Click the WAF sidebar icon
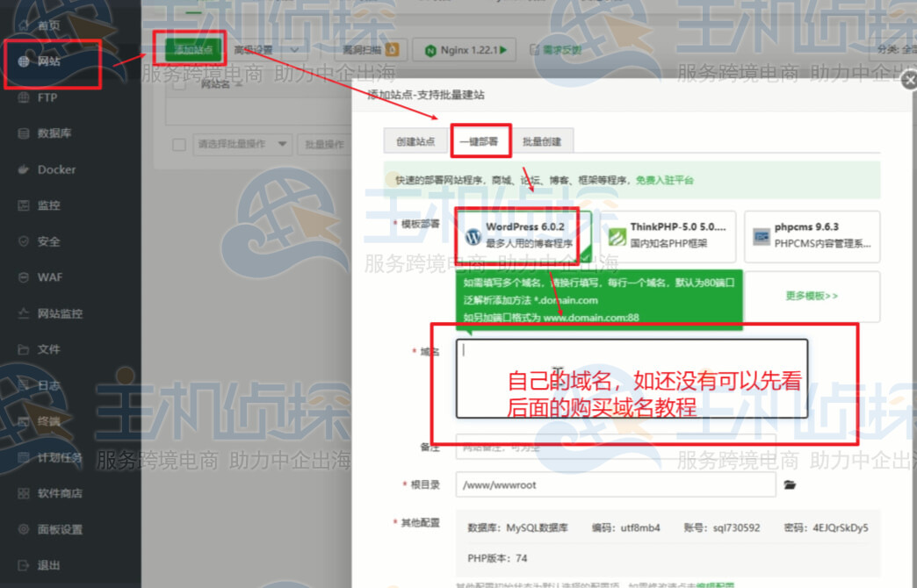Screen dimensions: 917x588 (x=39, y=277)
